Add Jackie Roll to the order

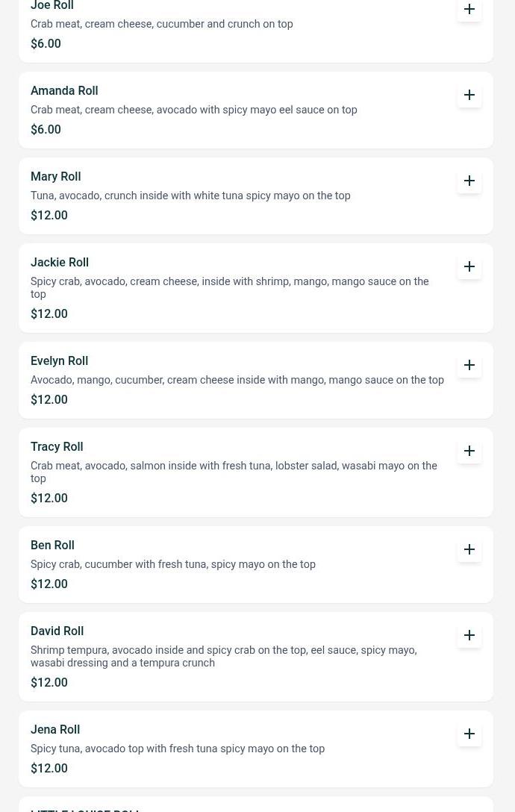(x=469, y=266)
